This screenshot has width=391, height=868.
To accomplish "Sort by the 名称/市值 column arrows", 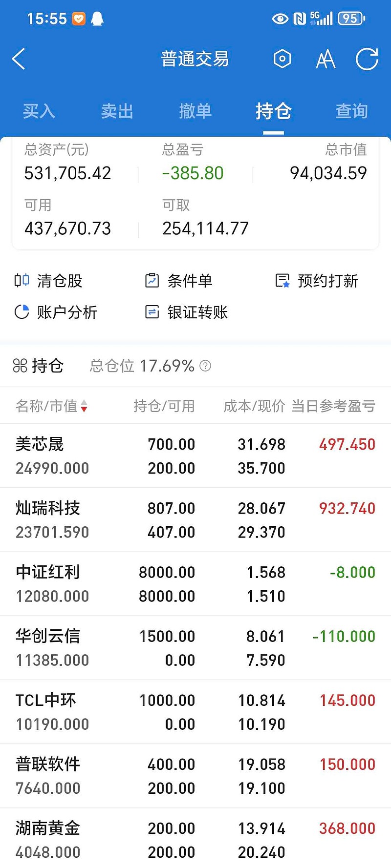I will (x=84, y=406).
